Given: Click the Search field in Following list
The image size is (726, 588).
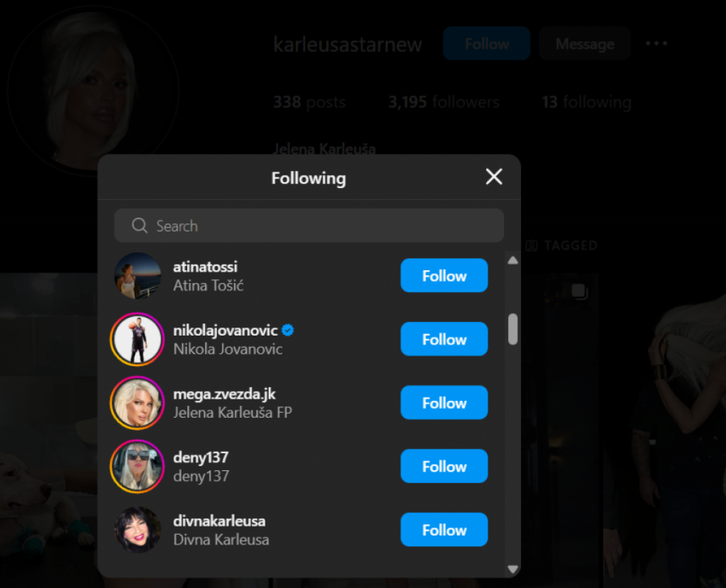Looking at the screenshot, I should [x=309, y=226].
